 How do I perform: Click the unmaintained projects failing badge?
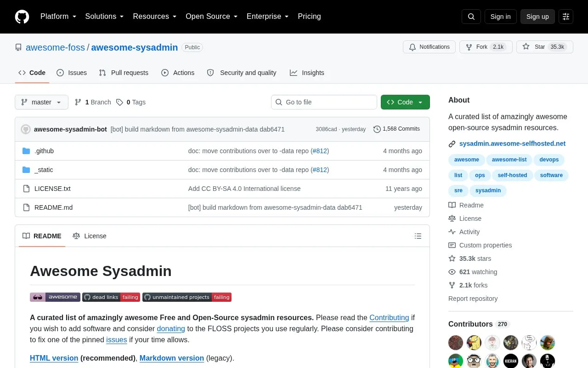coord(187,297)
